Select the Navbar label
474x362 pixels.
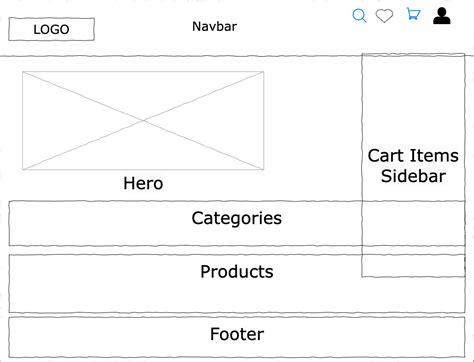214,27
